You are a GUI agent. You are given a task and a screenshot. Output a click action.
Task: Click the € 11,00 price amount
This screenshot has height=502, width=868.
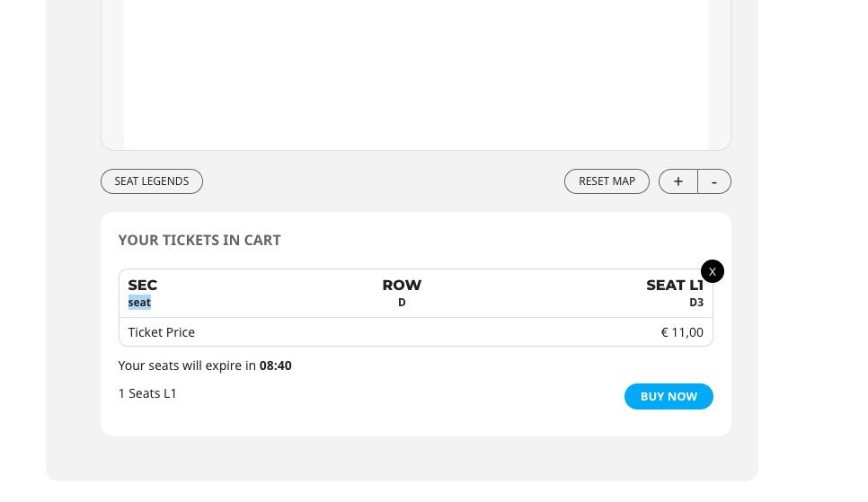pos(682,332)
